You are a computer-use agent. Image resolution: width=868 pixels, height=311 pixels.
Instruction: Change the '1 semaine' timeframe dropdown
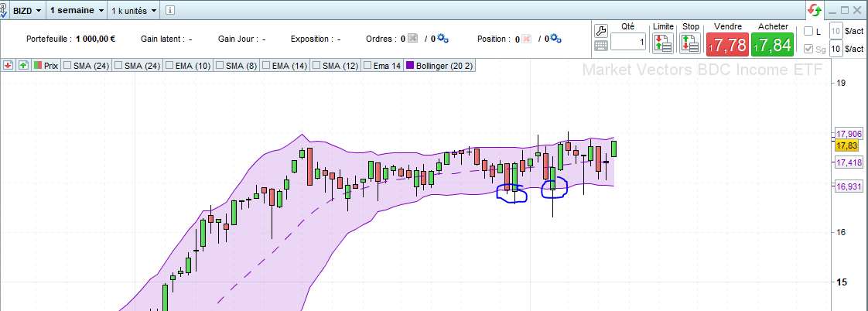tap(77, 10)
